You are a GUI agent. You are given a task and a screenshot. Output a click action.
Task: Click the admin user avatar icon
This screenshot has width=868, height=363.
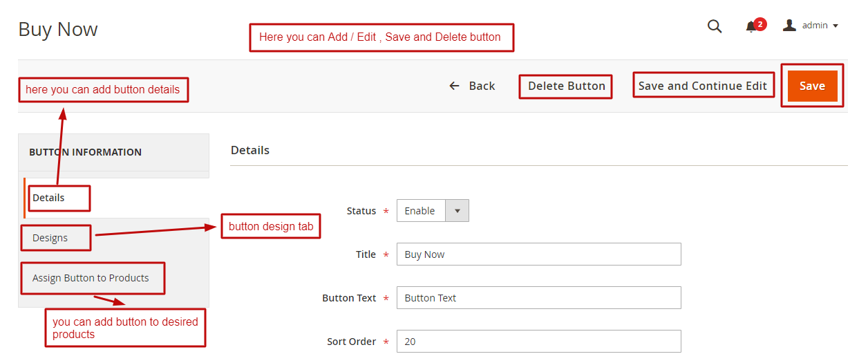coord(789,26)
